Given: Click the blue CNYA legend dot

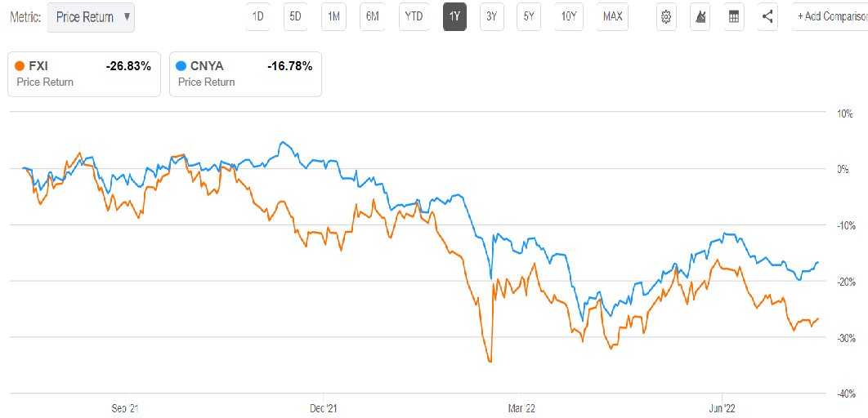Looking at the screenshot, I should click(181, 67).
